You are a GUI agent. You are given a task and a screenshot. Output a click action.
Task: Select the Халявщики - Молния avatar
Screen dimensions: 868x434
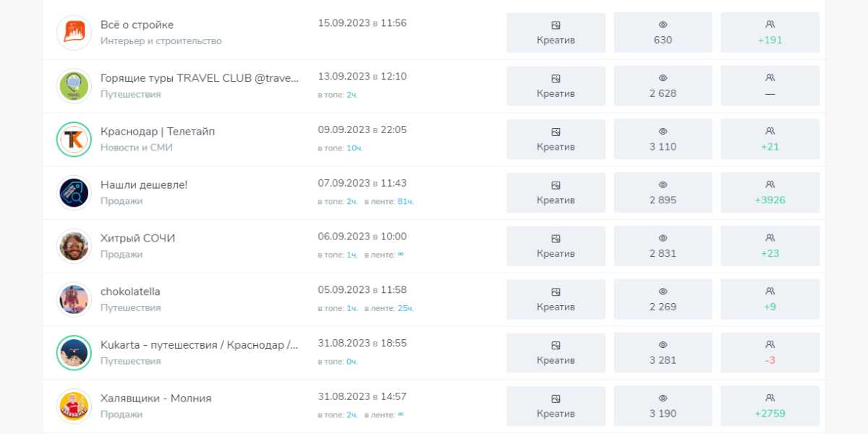(x=74, y=407)
